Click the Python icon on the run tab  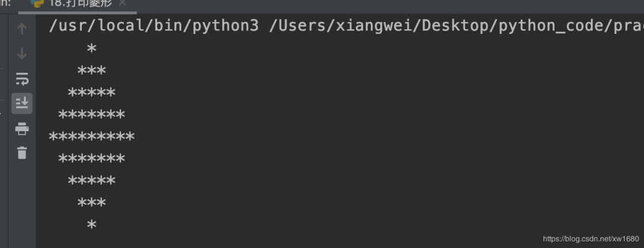click(37, 3)
